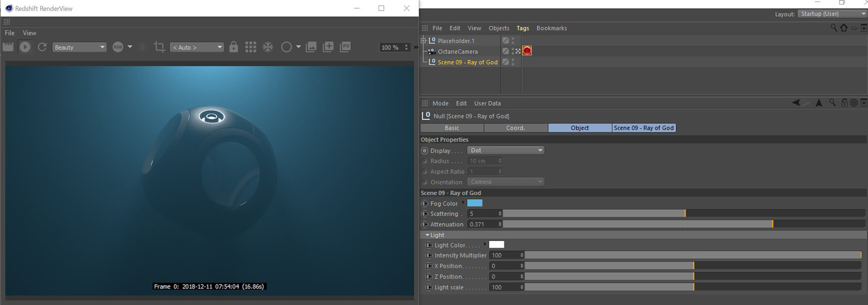Click Attribute Manager new panel plus icon
Image resolution: width=868 pixels, height=305 pixels.
pos(864,103)
